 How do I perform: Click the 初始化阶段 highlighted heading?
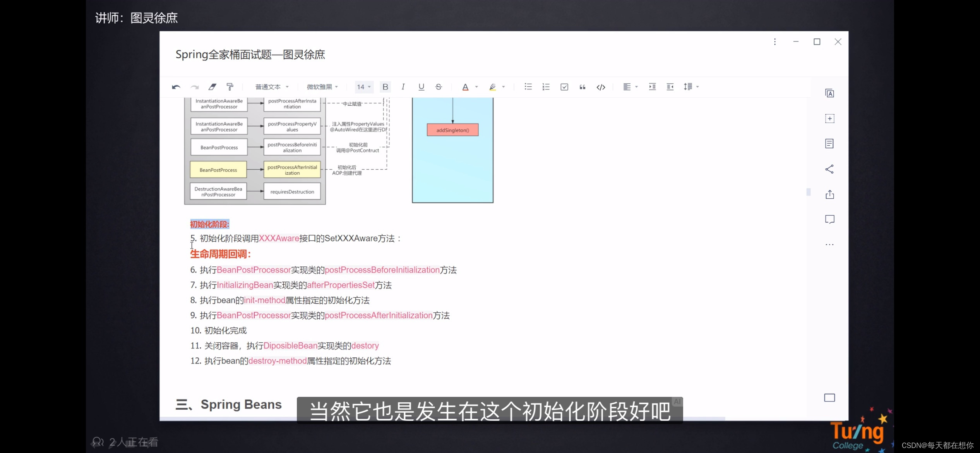pyautogui.click(x=209, y=224)
